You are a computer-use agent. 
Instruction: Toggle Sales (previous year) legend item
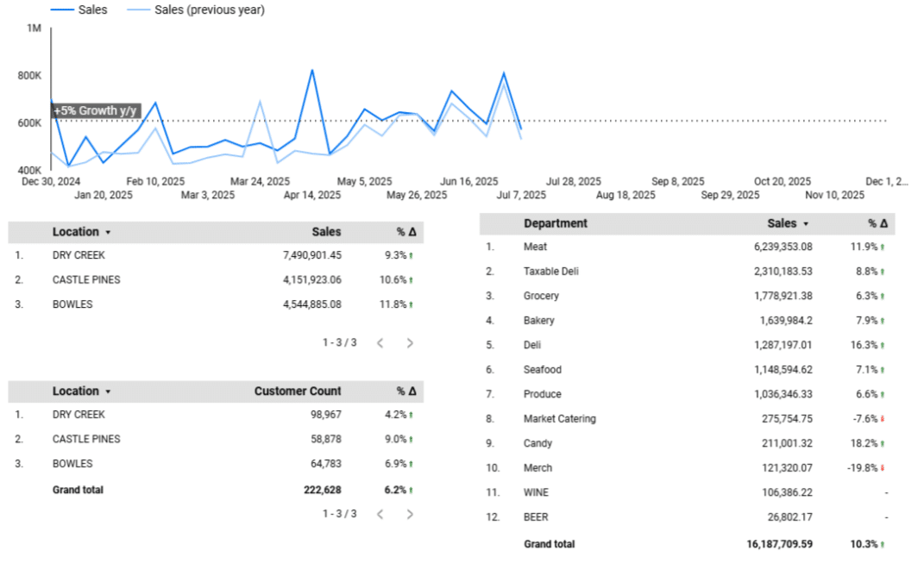(x=196, y=10)
